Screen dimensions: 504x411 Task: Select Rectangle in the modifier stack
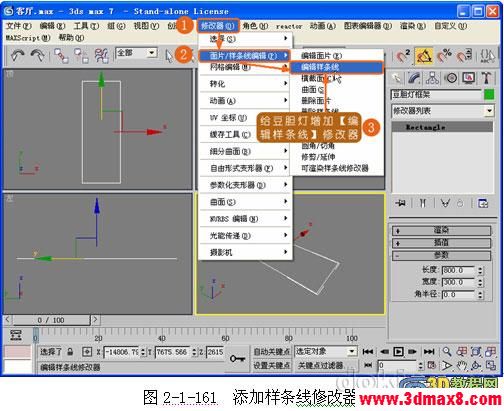pos(442,127)
